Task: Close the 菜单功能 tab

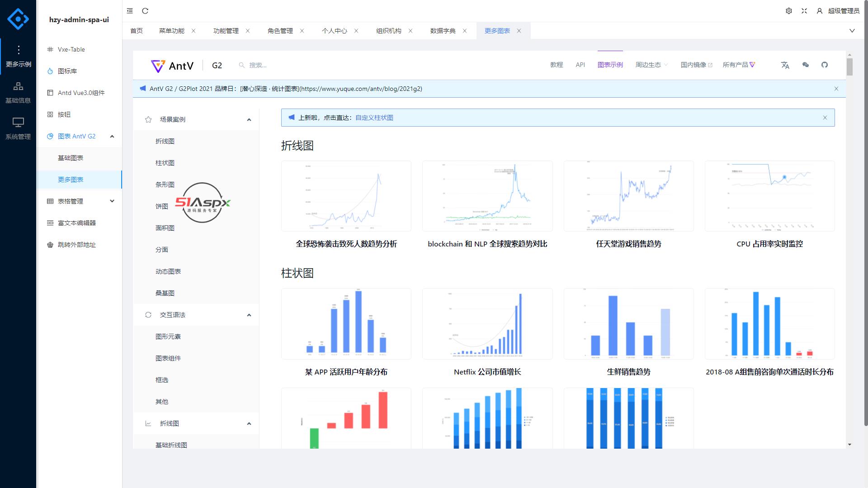Action: 193,31
